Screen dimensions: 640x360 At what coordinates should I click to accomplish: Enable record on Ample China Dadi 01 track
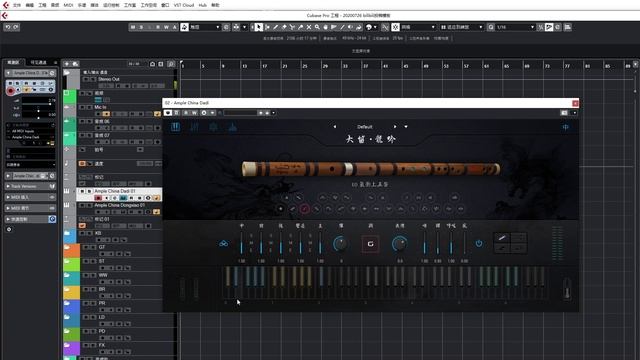(x=98, y=198)
